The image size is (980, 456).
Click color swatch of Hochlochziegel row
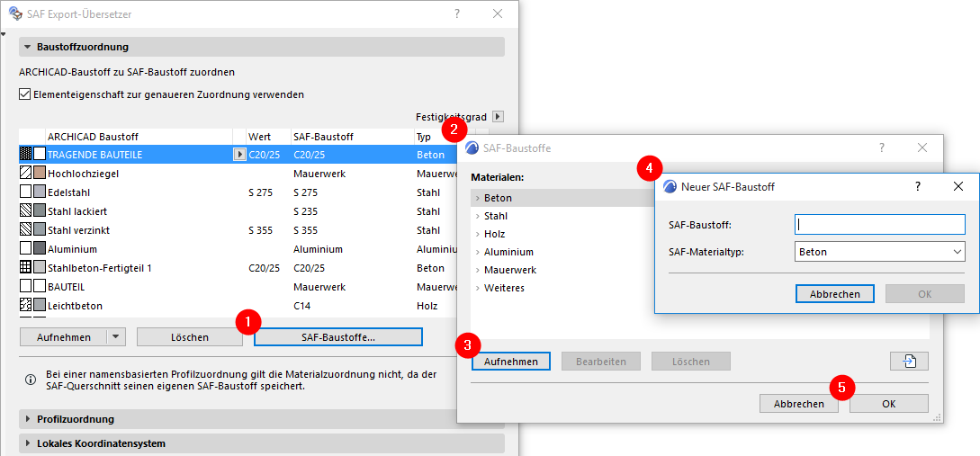40,174
